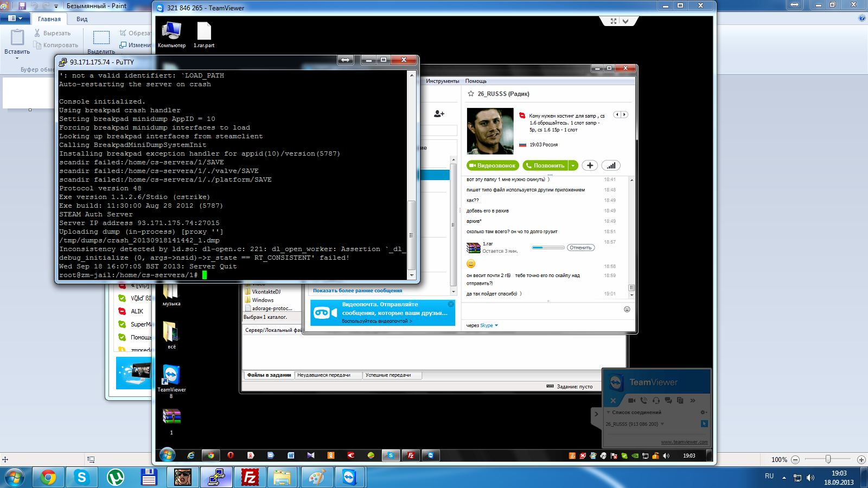Image resolution: width=868 pixels, height=488 pixels.
Task: Click Показать более ранние сообщения link
Action: pos(358,291)
